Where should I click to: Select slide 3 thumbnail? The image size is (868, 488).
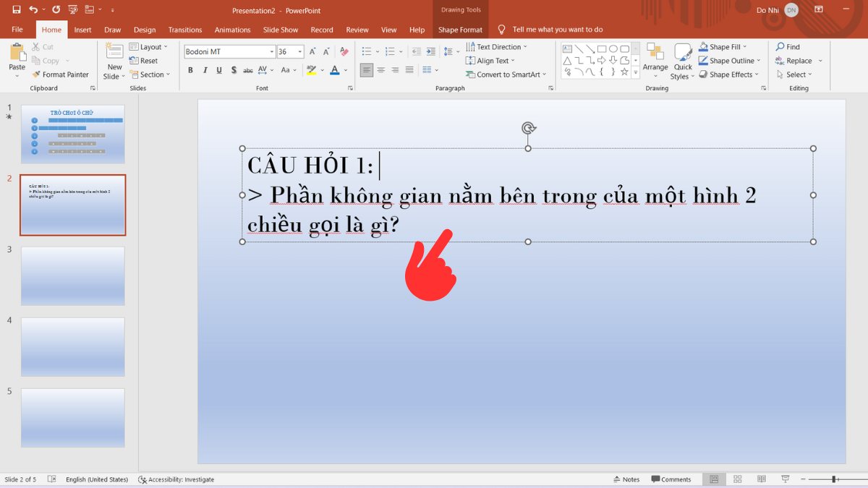[x=72, y=276]
